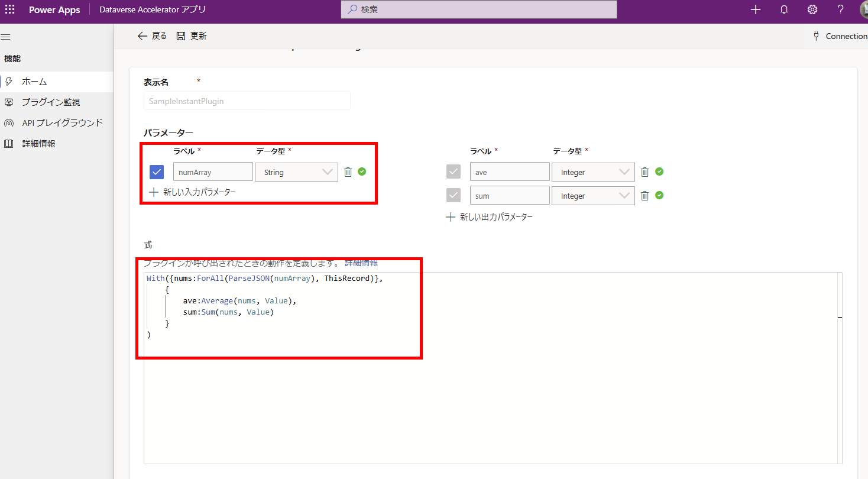Viewport: 868px width, 479px height.
Task: Select API プレイグラウンド in sidebar
Action: [x=62, y=123]
